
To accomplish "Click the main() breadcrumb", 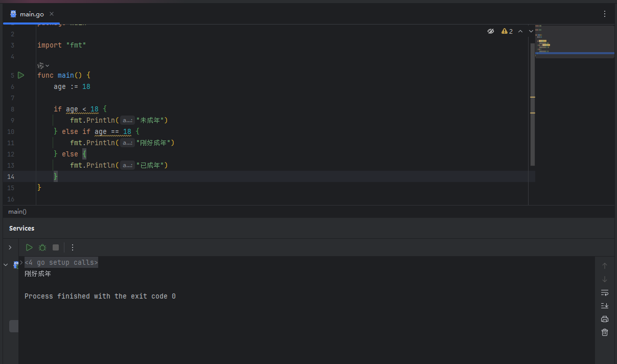I will coord(17,211).
